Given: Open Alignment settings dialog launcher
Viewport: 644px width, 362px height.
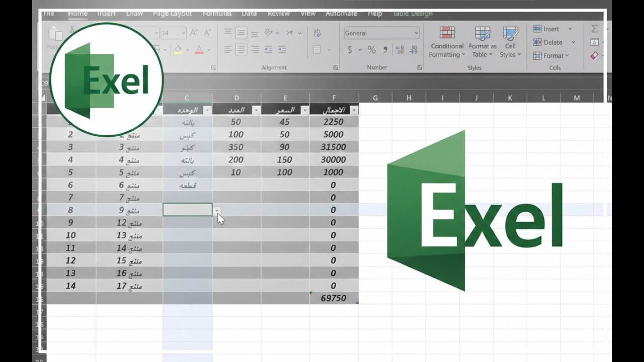Looking at the screenshot, I should tap(336, 67).
